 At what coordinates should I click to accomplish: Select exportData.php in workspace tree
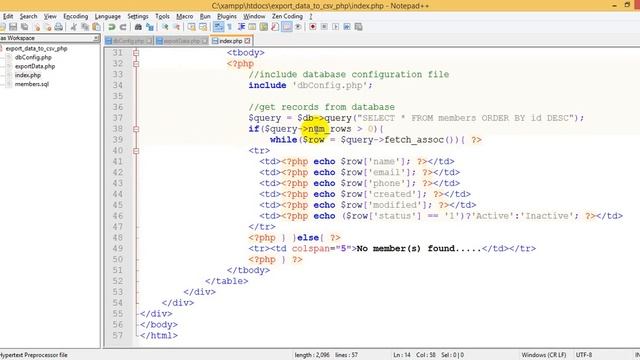coord(35,66)
